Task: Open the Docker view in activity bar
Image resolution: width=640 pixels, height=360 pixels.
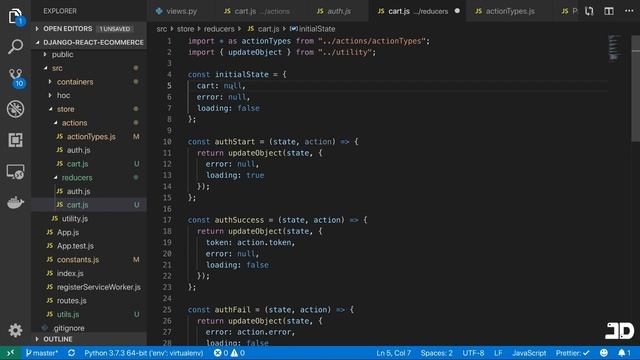Action: point(16,202)
